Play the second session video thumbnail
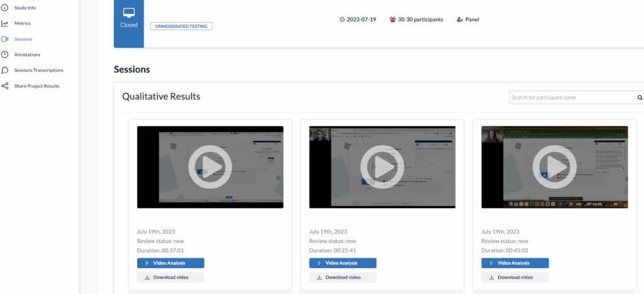Image resolution: width=644 pixels, height=294 pixels. [x=382, y=167]
